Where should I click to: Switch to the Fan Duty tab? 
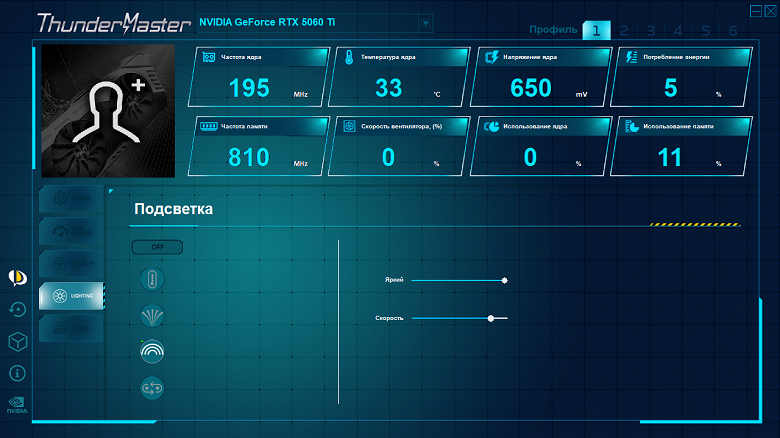click(x=71, y=264)
